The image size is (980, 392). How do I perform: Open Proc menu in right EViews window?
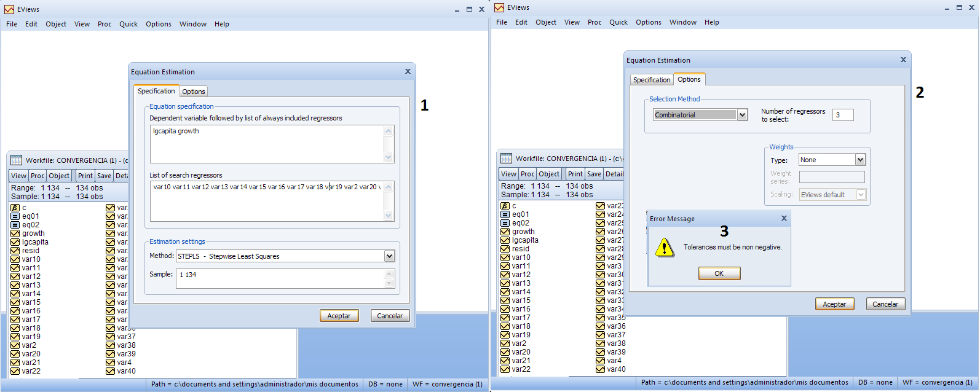pos(595,22)
